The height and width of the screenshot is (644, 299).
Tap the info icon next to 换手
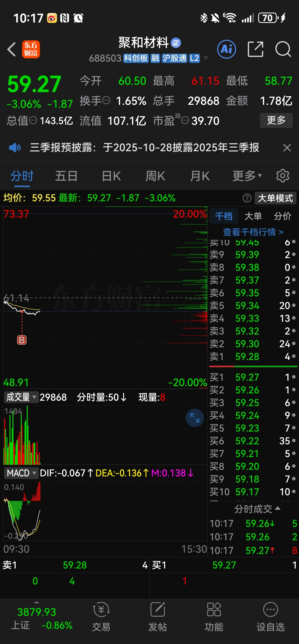(106, 101)
